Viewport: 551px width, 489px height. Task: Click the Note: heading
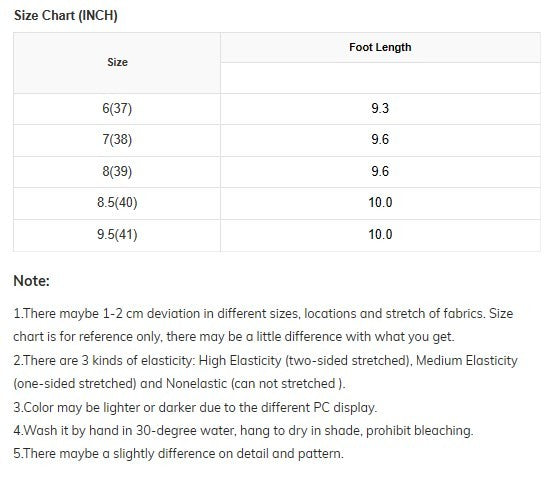[x=32, y=281]
